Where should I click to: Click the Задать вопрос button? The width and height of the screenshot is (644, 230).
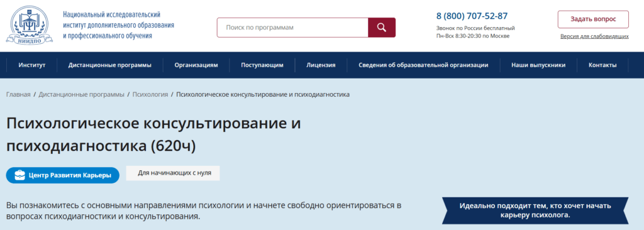click(593, 19)
